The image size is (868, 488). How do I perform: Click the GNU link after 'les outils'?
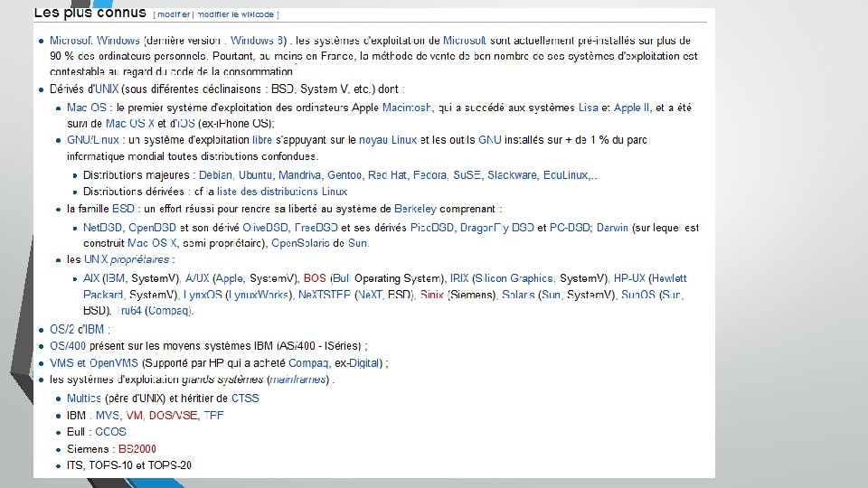[x=490, y=140]
